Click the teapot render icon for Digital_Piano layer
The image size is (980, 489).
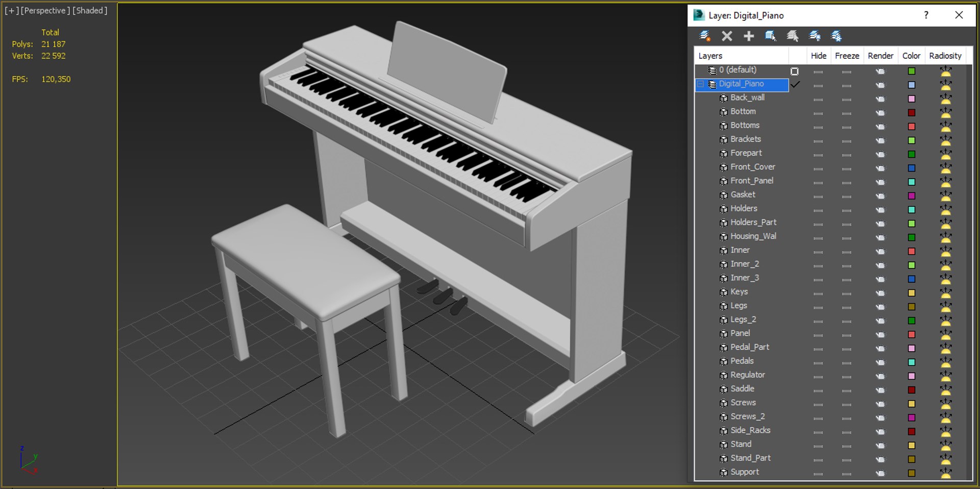[x=880, y=85]
